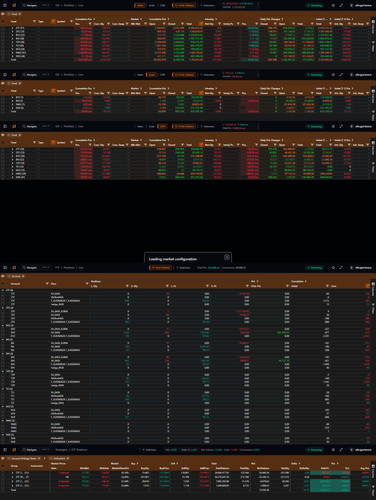The width and height of the screenshot is (376, 500).
Task: Open the Filters side tab in Positions panel
Action: 373,310
